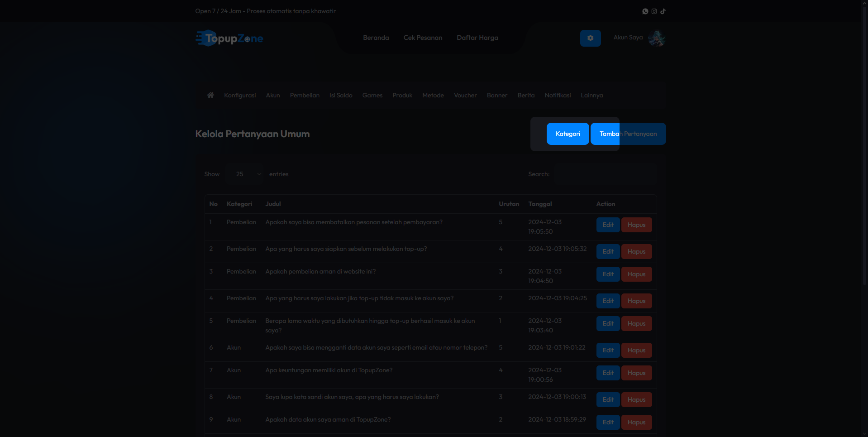Edit question about mengganti data akun
The image size is (868, 437).
coord(608,351)
